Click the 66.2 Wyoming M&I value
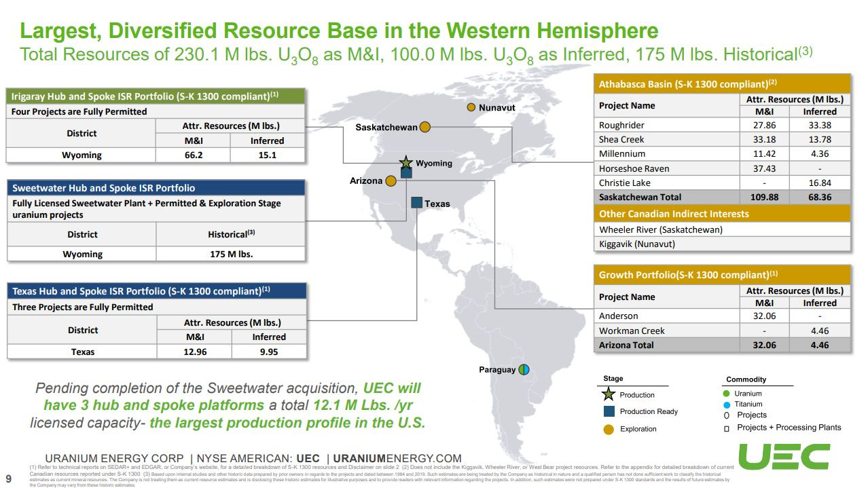The width and height of the screenshot is (868, 488). [x=193, y=155]
